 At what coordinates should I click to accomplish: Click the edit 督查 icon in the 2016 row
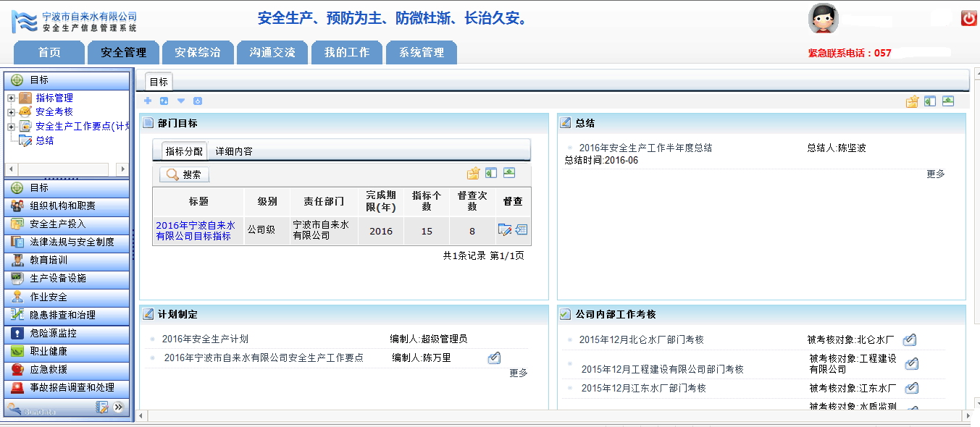coord(505,230)
